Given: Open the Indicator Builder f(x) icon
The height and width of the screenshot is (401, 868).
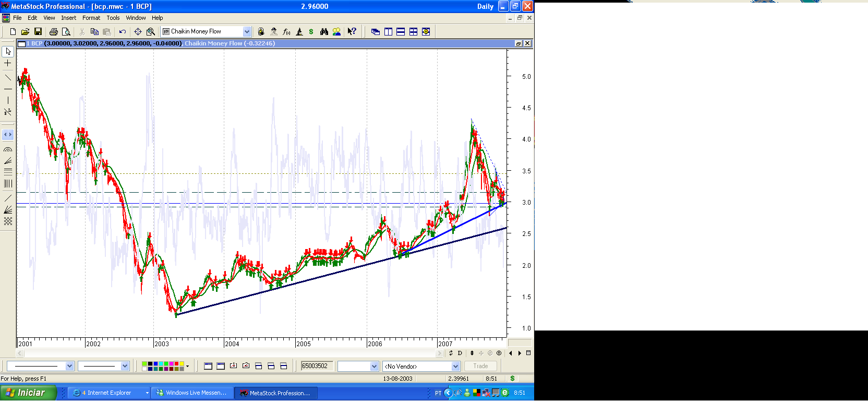Looking at the screenshot, I should (x=286, y=32).
